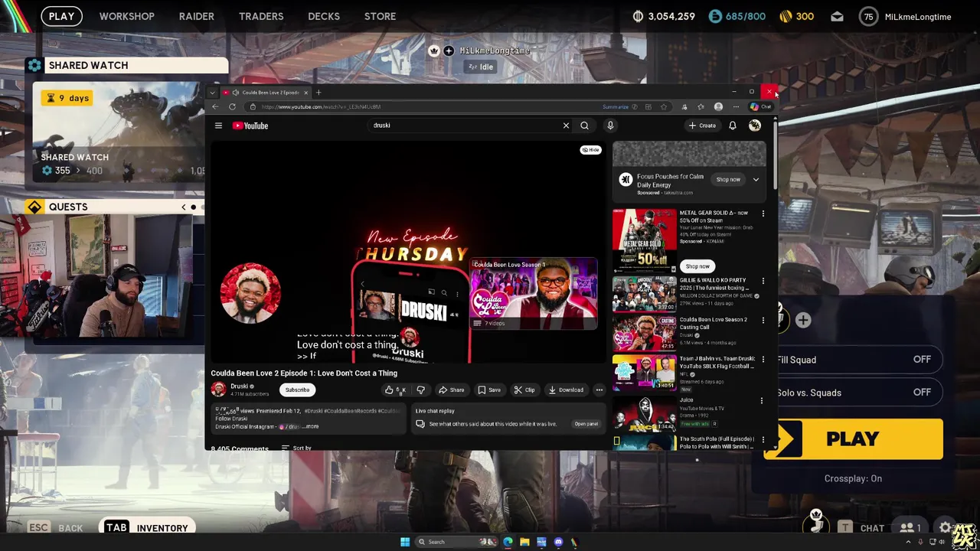Screen dimensions: 980x551
Task: Open the Copilot Chat button in Edge
Action: click(761, 107)
